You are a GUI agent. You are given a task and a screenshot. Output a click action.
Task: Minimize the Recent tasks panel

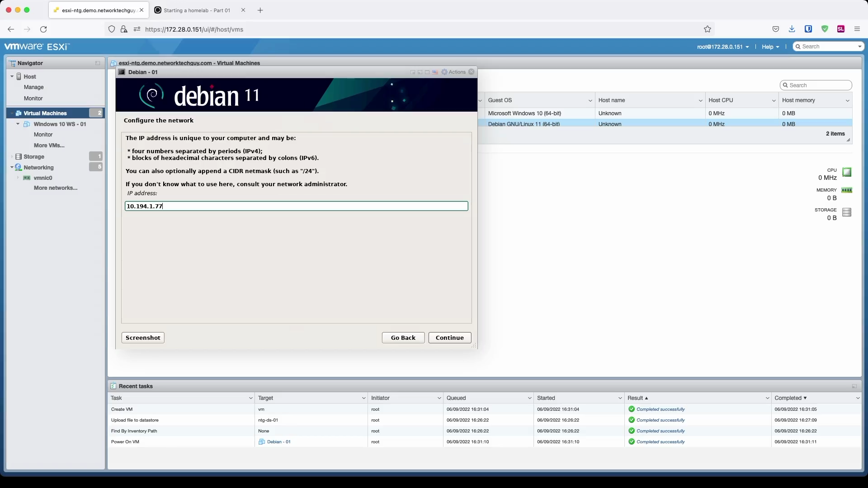tap(854, 386)
